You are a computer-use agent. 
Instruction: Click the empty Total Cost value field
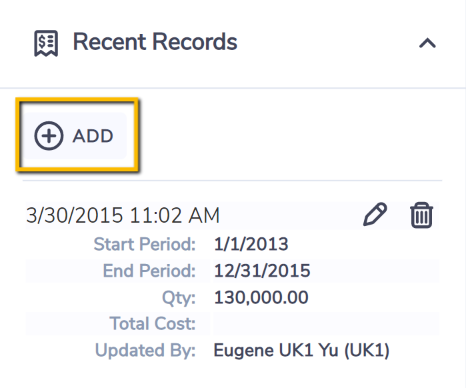point(326,323)
